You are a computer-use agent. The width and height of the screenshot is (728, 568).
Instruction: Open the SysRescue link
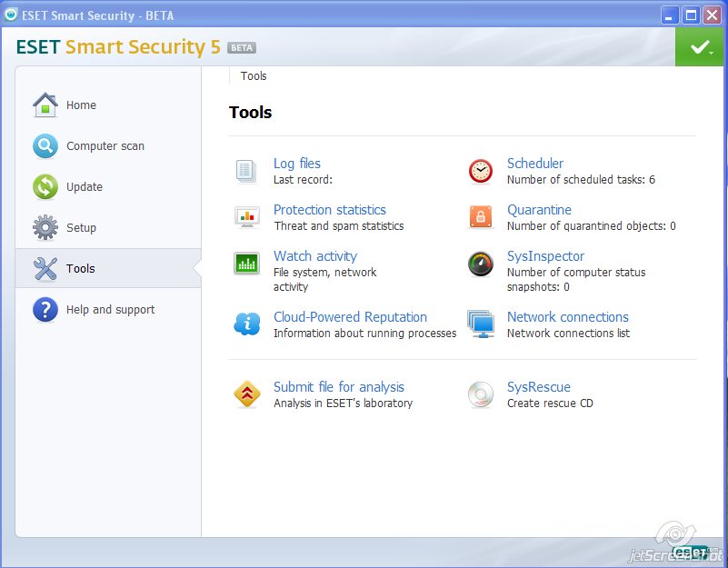click(539, 387)
